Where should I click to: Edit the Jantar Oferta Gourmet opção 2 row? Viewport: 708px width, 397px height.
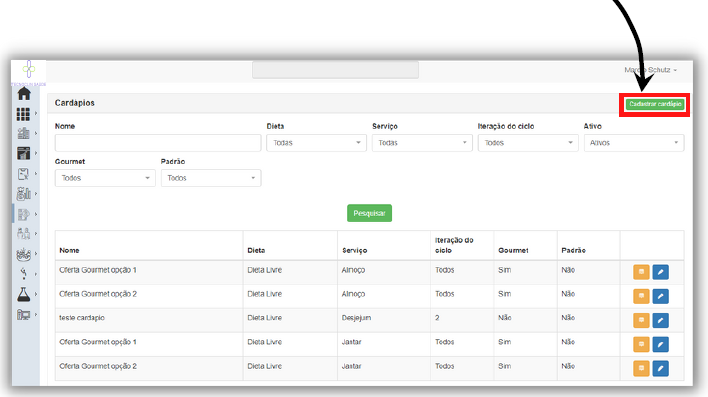[x=661, y=368]
